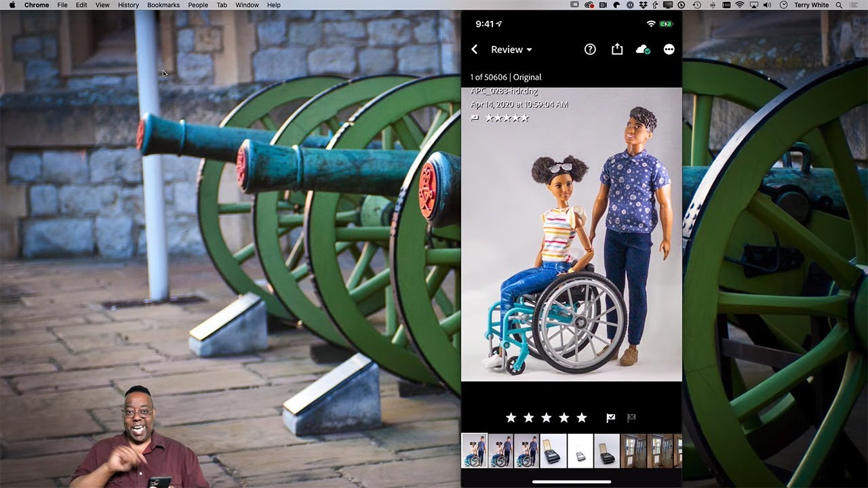Open the File menu
Viewport: 868px width, 488px height.
point(62,5)
